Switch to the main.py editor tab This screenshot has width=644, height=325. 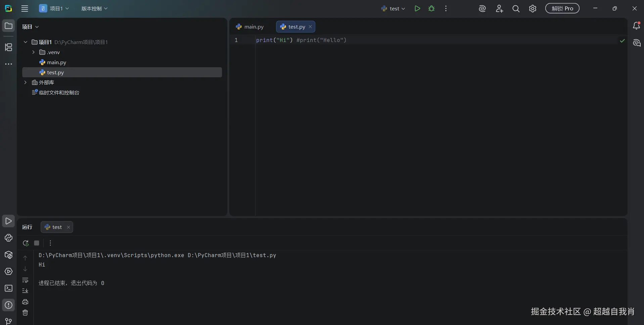tap(250, 27)
